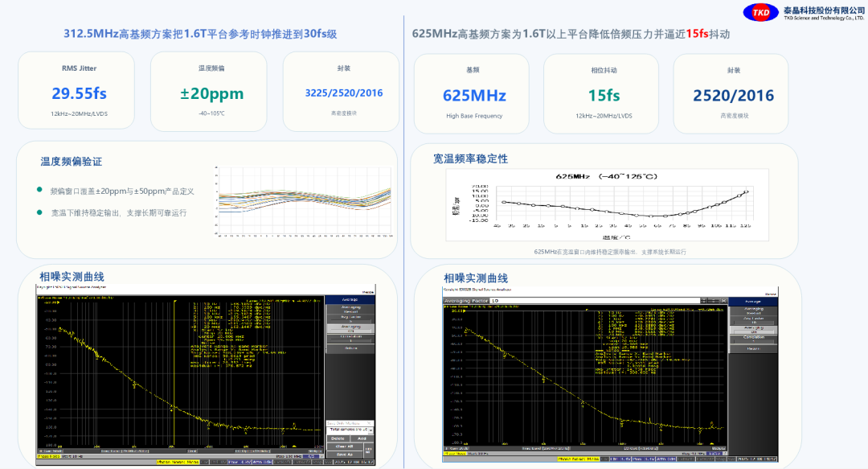Click the 625MHz base frequency value
This screenshot has width=868, height=469.
(474, 96)
